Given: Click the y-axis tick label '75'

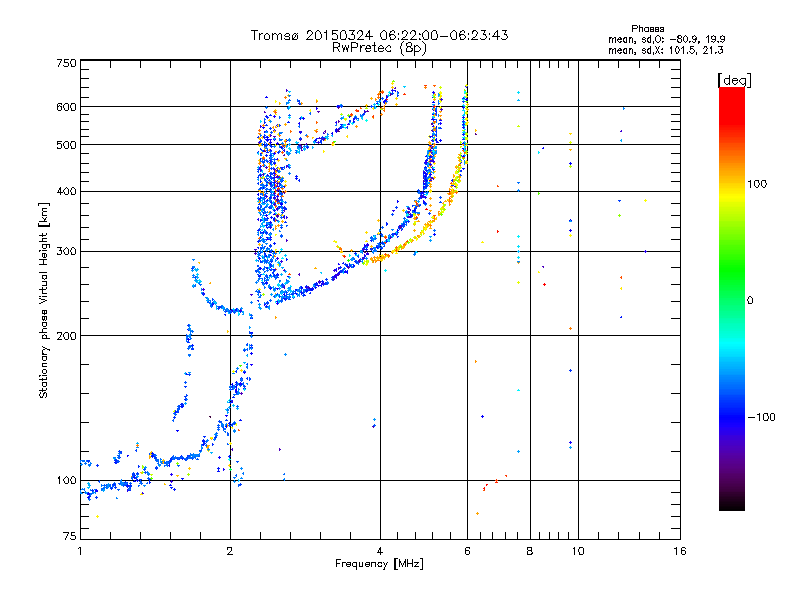Looking at the screenshot, I should point(70,536).
